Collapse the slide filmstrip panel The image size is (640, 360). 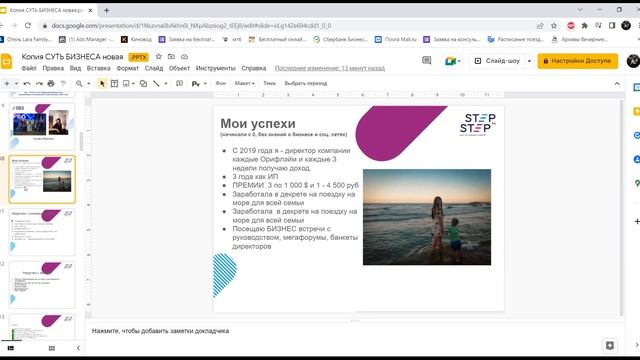(78, 348)
